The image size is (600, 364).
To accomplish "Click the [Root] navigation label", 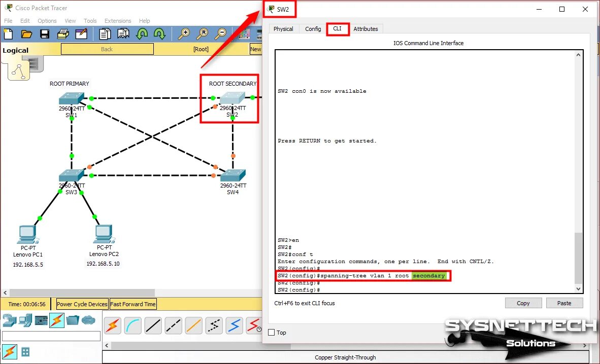I will coord(201,49).
